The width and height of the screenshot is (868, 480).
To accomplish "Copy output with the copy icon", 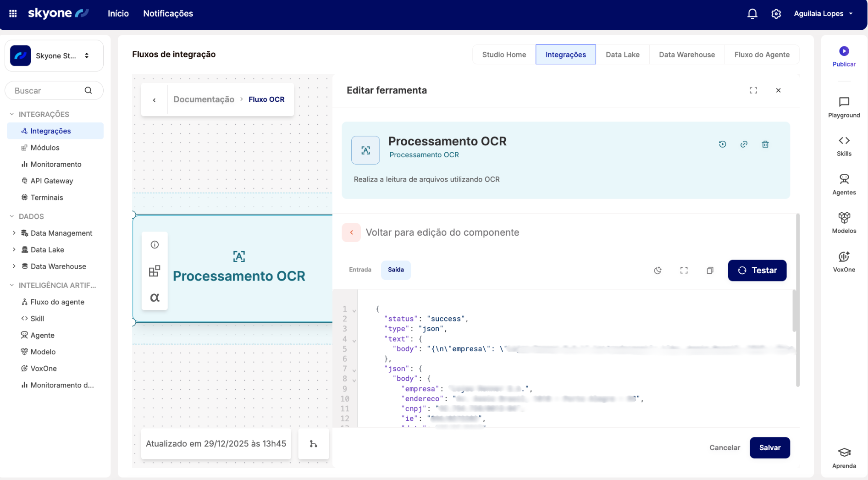I will click(x=710, y=270).
